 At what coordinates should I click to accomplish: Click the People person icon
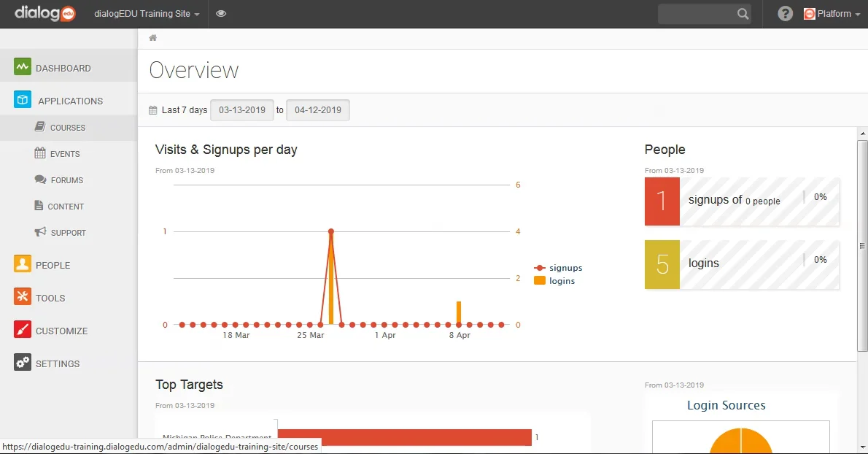[22, 264]
